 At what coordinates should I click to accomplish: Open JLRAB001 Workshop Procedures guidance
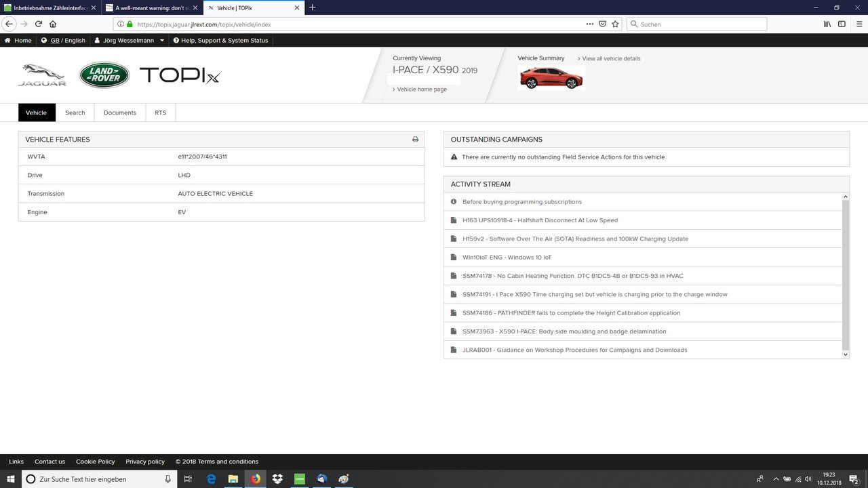coord(574,350)
